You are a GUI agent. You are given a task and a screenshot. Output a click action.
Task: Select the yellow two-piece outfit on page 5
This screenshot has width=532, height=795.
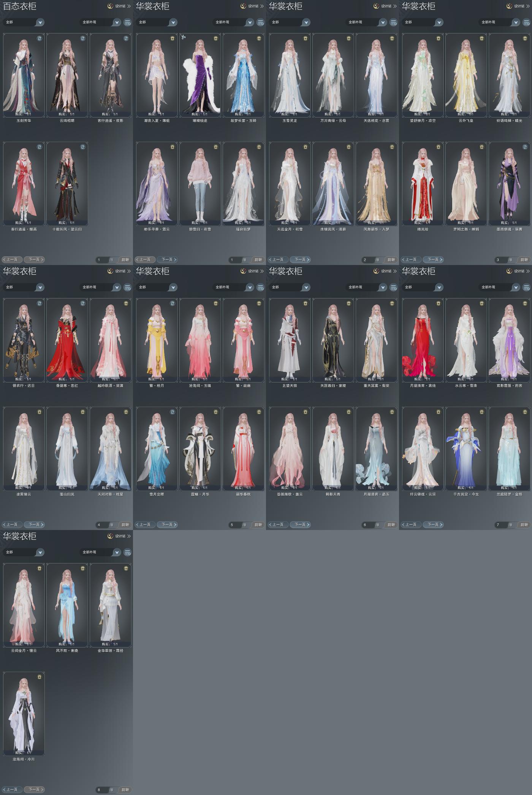click(157, 340)
